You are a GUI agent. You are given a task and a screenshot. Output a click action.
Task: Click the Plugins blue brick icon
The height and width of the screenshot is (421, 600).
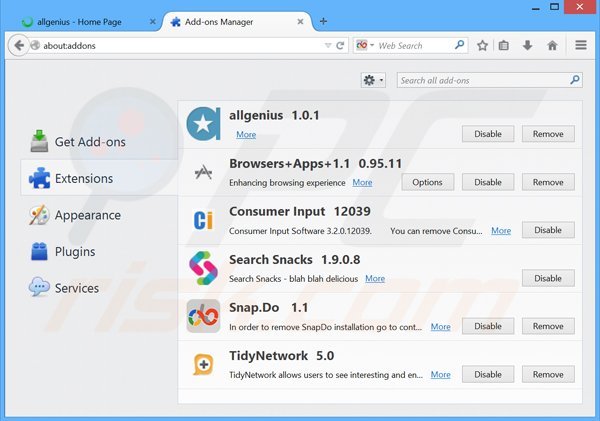[39, 251]
